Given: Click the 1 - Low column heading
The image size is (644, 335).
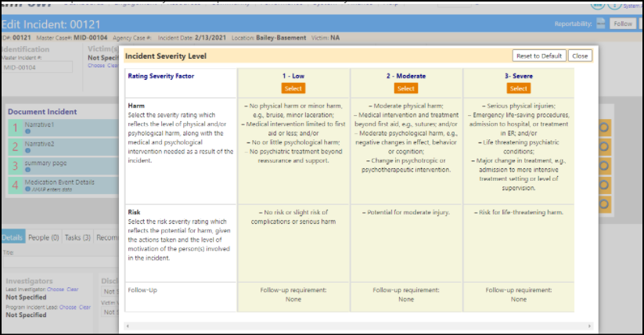Looking at the screenshot, I should pos(293,76).
